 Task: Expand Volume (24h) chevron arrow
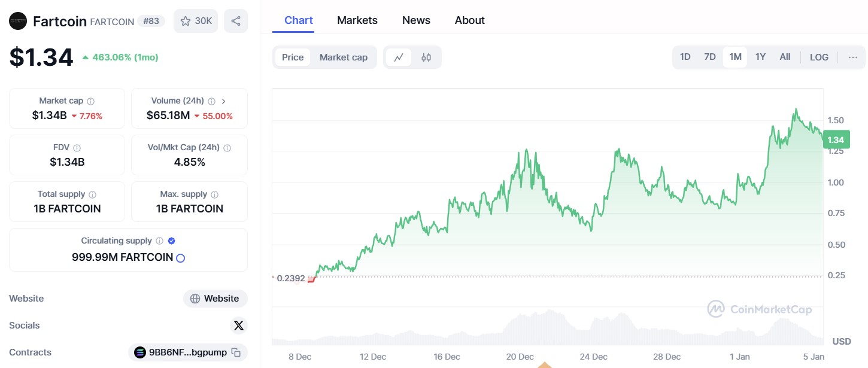click(x=223, y=101)
